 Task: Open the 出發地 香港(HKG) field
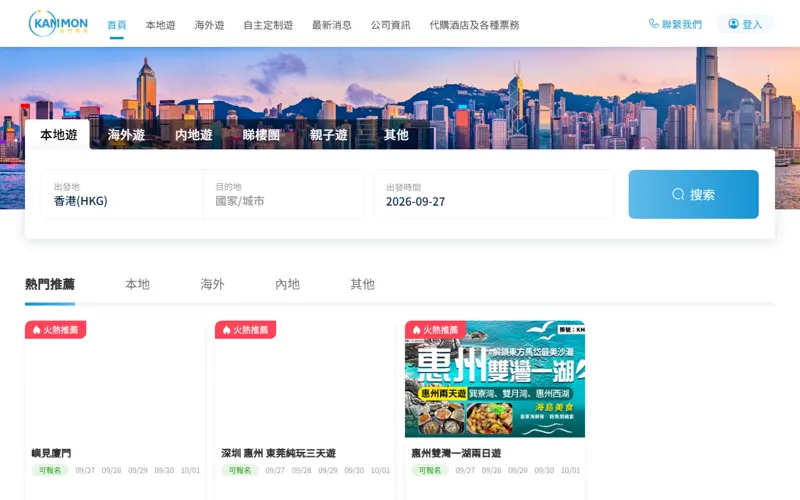click(x=122, y=194)
